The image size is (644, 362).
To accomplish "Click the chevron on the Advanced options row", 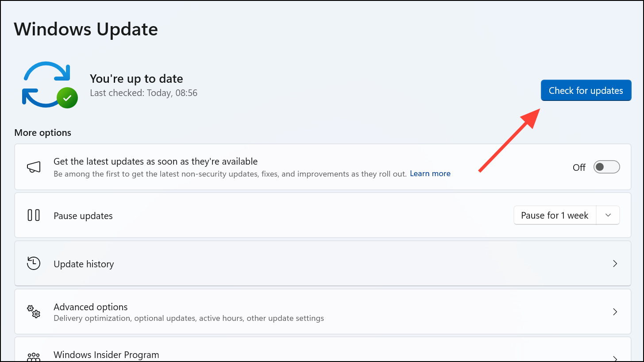I will [615, 312].
